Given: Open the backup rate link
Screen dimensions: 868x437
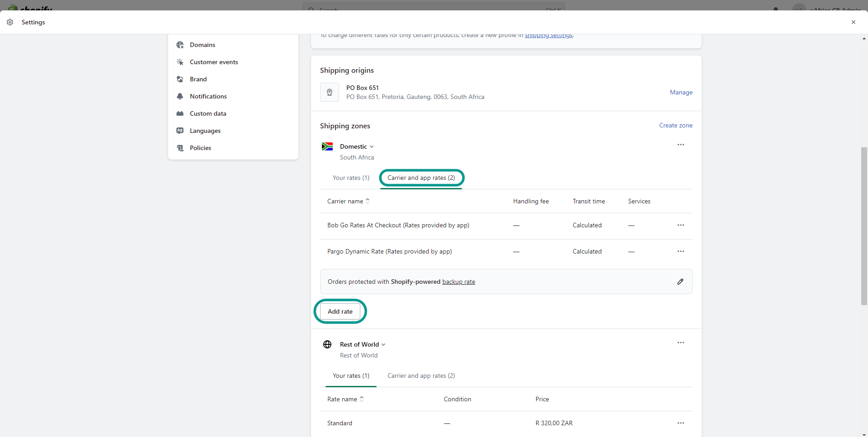Looking at the screenshot, I should pyautogui.click(x=458, y=282).
